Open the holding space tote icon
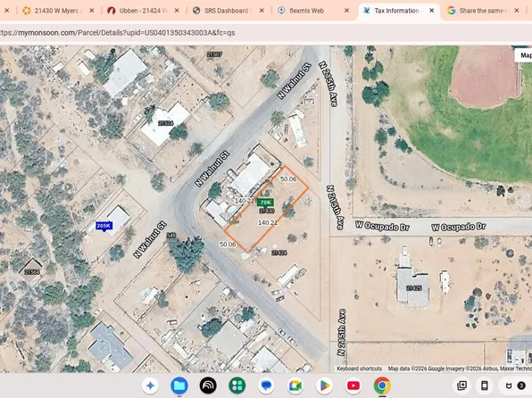Screen dimensions: 532x398 [x=461, y=386]
